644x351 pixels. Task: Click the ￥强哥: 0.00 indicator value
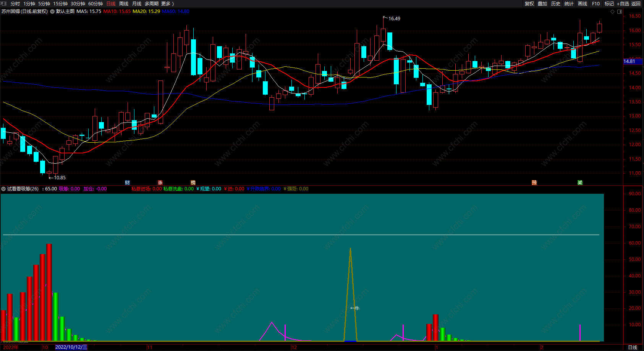pos(296,189)
